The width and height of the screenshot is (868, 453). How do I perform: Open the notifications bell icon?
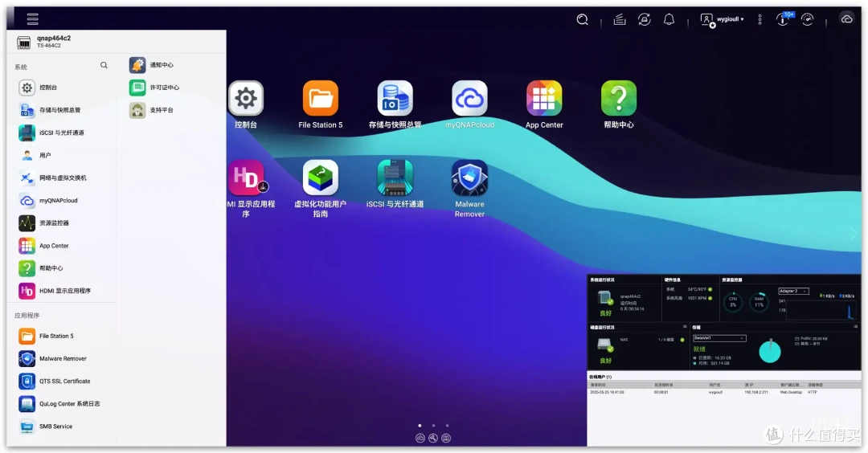pos(669,20)
